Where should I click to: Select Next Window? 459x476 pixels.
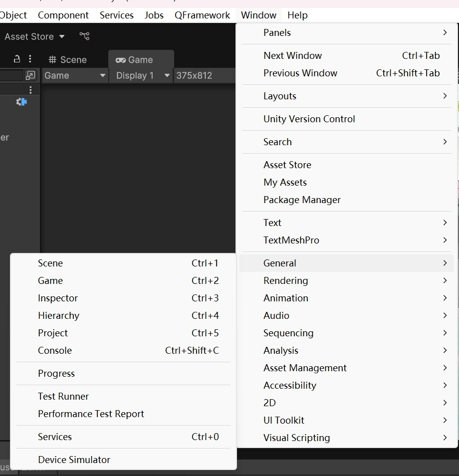347,55
